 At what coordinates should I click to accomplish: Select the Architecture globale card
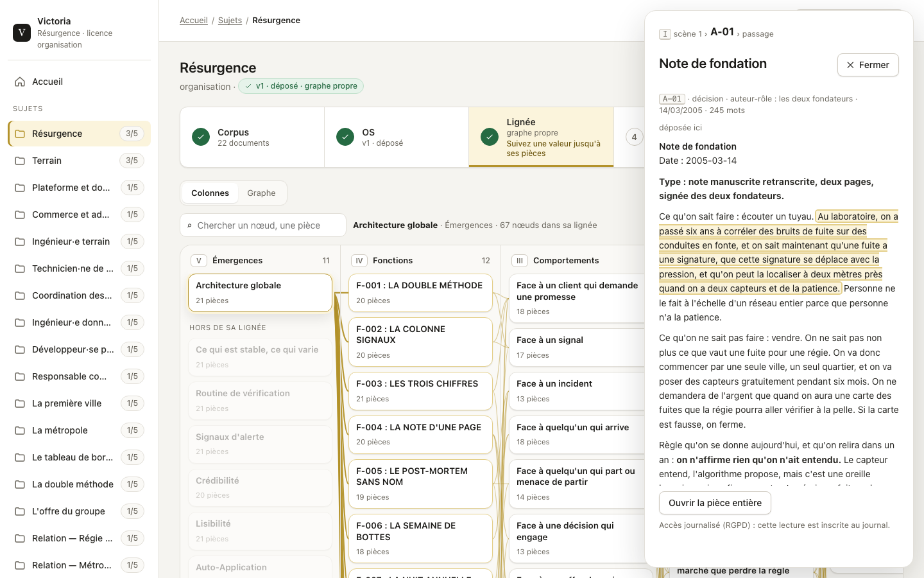tap(260, 293)
